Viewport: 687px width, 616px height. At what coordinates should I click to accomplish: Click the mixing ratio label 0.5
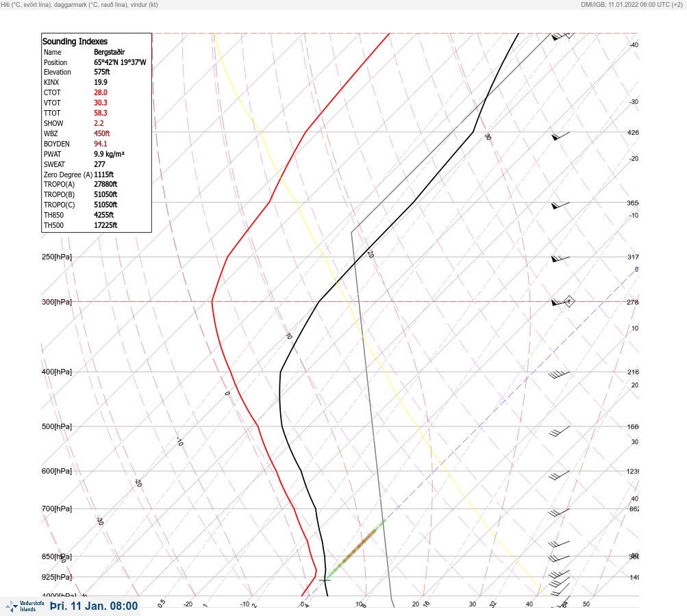click(x=161, y=603)
